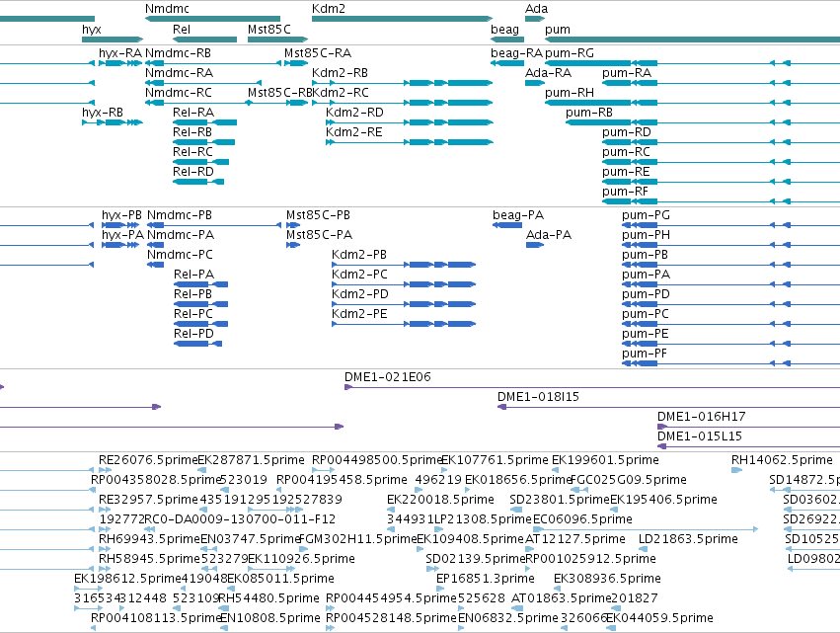This screenshot has width=840, height=633.
Task: Select EST SD02139.5prime
Action: tap(476, 560)
